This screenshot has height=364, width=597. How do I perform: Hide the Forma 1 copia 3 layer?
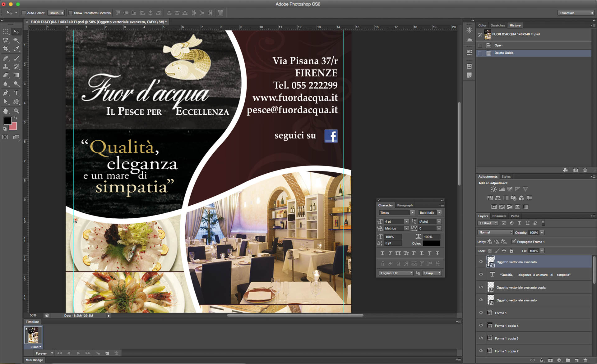coord(481,338)
